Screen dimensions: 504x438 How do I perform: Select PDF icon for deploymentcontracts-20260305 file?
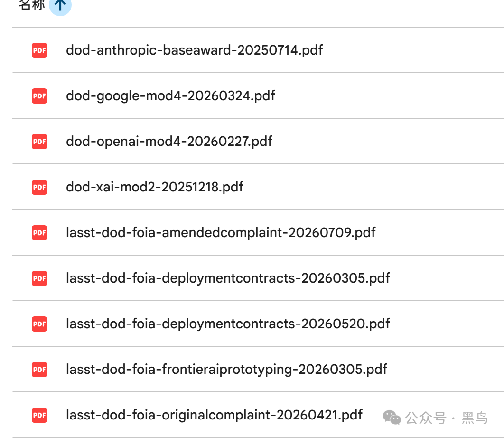coord(39,278)
